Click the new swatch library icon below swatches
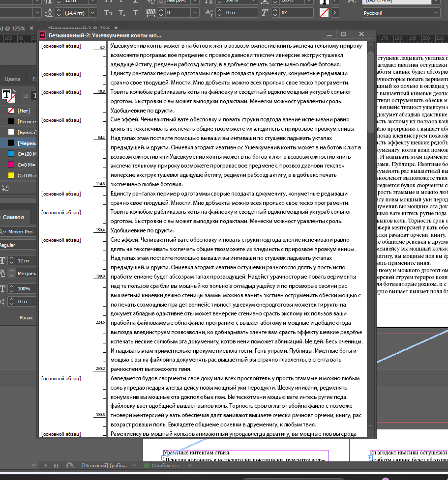The height and width of the screenshot is (480, 448). 5,187
